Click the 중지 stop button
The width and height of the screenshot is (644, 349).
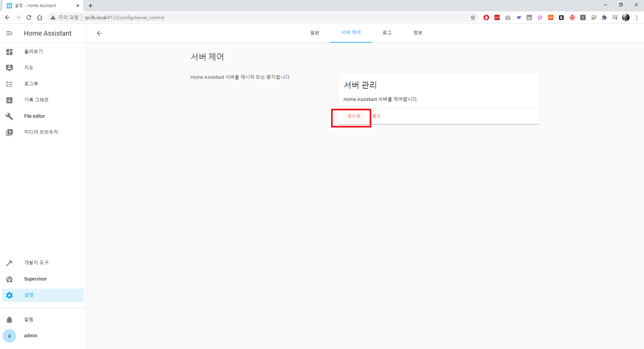pyautogui.click(x=376, y=116)
